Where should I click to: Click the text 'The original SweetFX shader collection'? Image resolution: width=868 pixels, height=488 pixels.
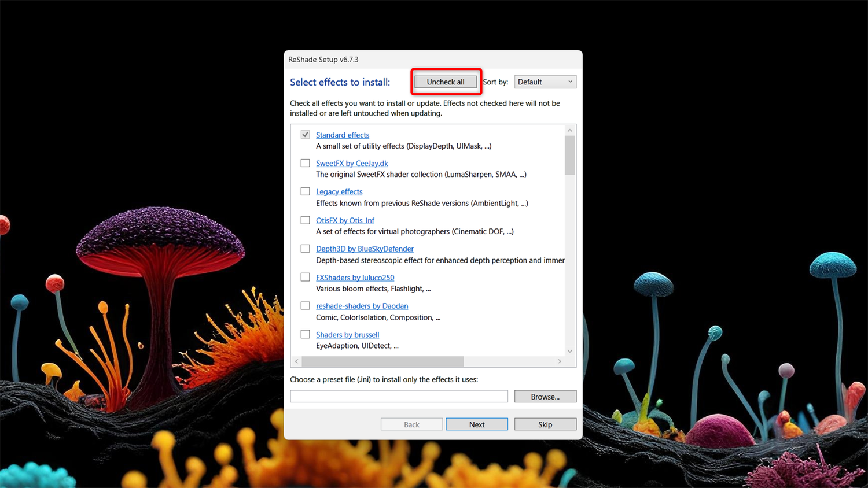coord(379,175)
